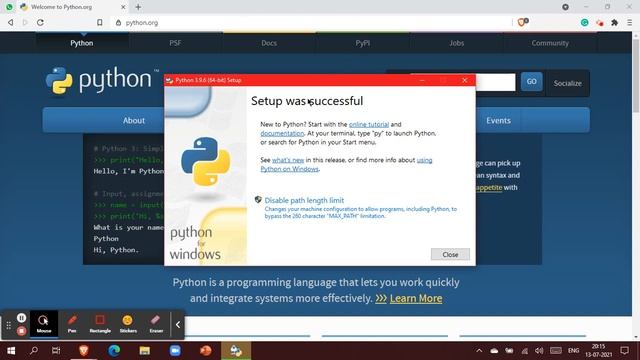Open the what's new link
640x360 pixels.
pos(288,160)
